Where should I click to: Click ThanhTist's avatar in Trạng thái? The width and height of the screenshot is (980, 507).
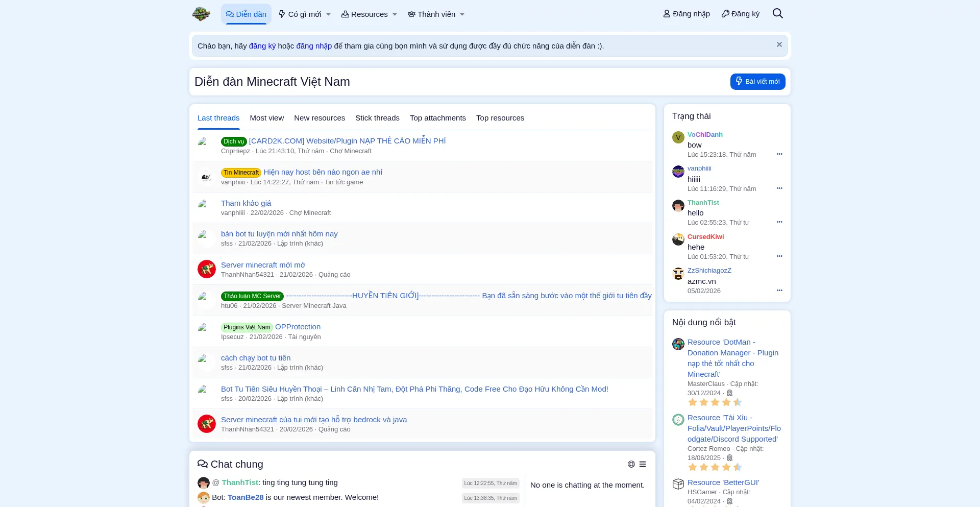coord(678,206)
